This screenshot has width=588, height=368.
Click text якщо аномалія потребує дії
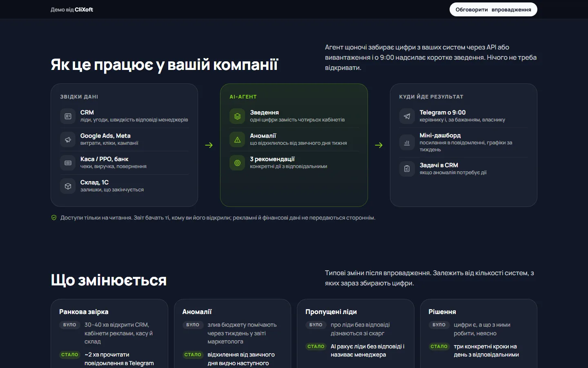(453, 173)
